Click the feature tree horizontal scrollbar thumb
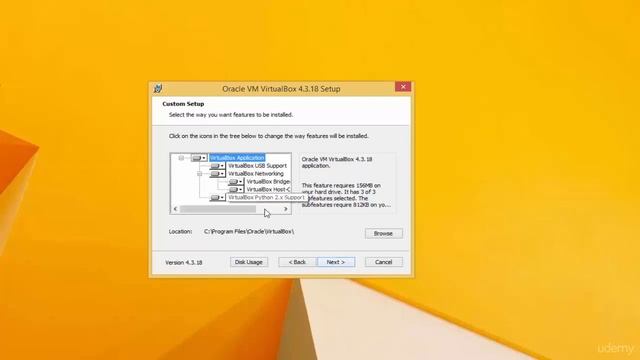The image size is (640, 360). (218, 209)
